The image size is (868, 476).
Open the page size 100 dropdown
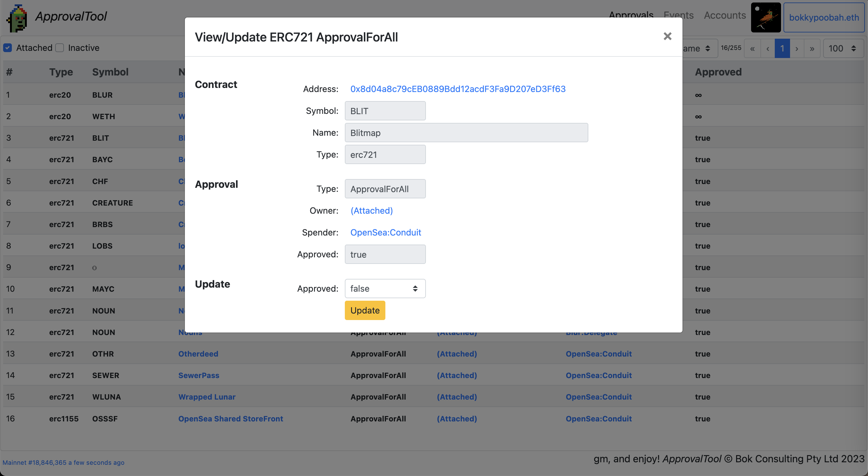[x=843, y=49]
